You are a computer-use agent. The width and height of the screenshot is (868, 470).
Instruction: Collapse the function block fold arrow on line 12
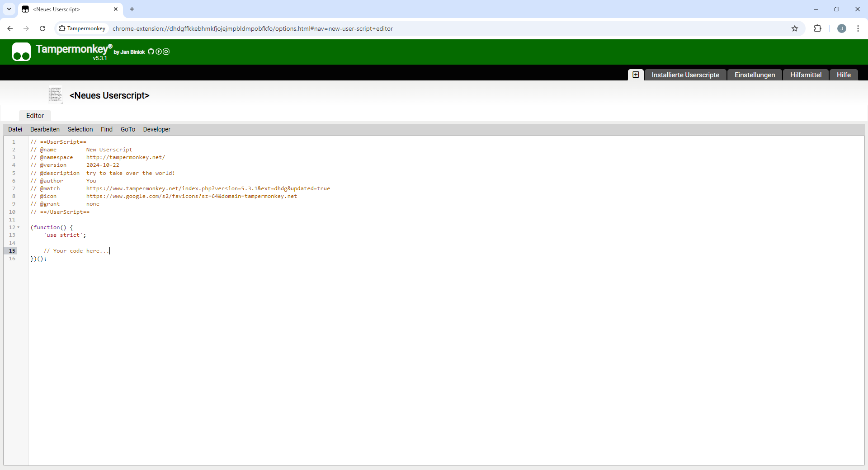pos(19,227)
